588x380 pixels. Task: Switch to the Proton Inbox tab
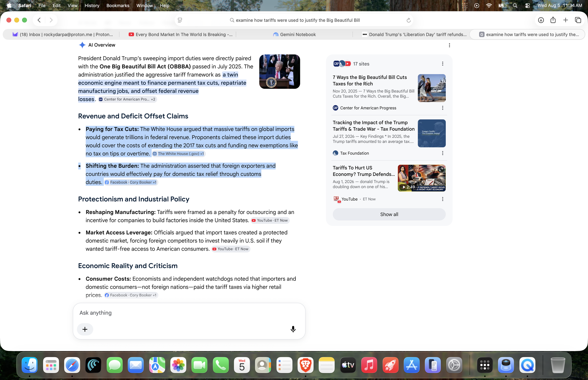click(x=62, y=35)
